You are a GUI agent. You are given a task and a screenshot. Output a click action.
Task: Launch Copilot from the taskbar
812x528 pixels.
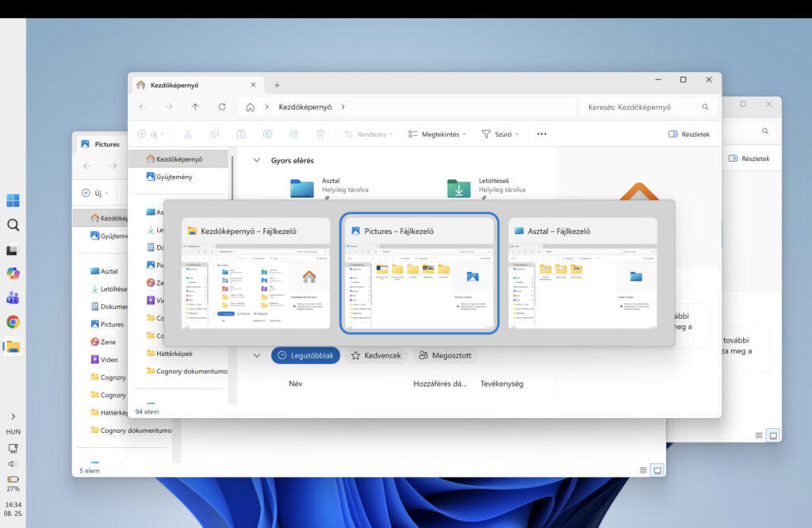(x=13, y=274)
